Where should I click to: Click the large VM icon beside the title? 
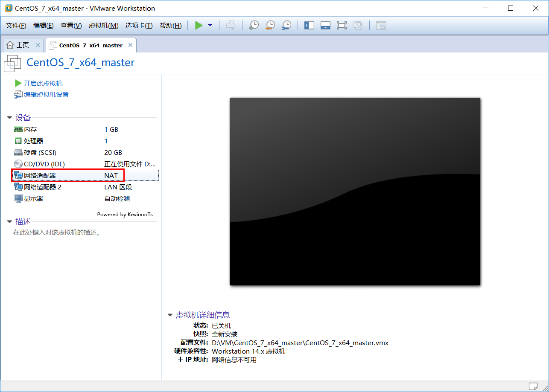click(12, 63)
